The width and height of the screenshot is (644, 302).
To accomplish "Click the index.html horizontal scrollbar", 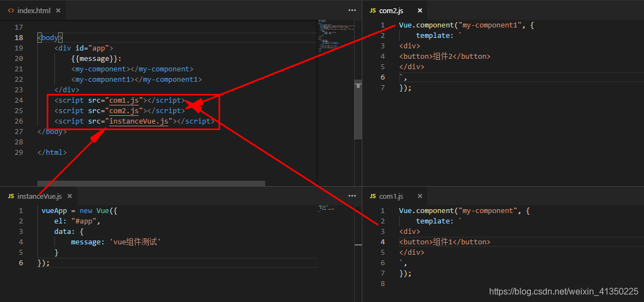I will 151,183.
